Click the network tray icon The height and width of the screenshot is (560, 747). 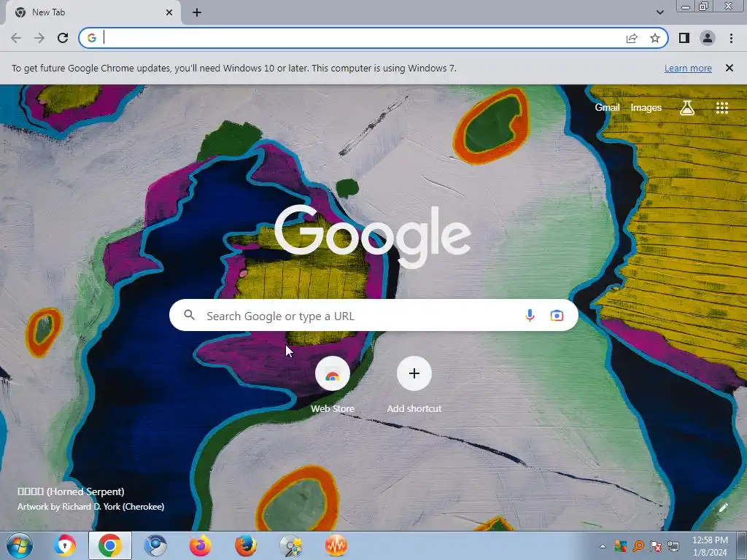[673, 546]
